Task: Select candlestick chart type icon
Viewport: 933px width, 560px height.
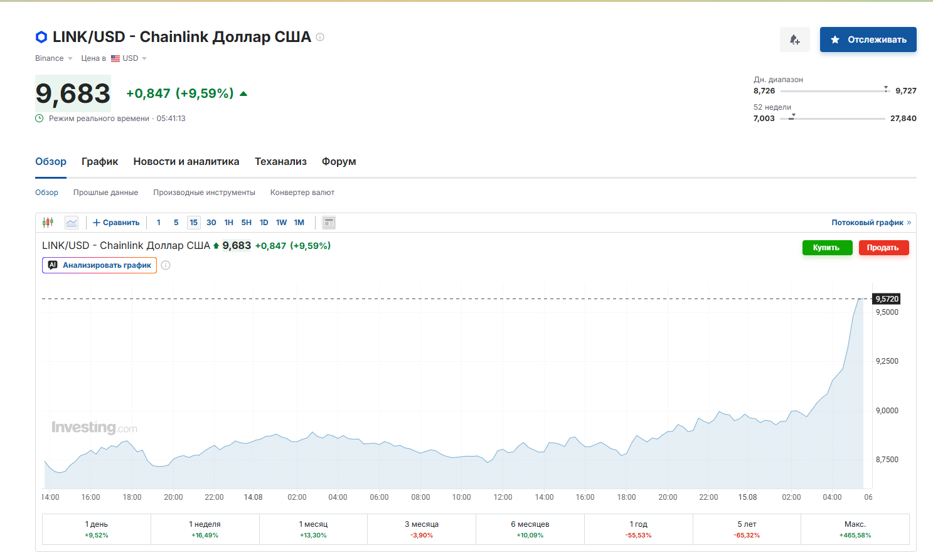Action: (48, 223)
